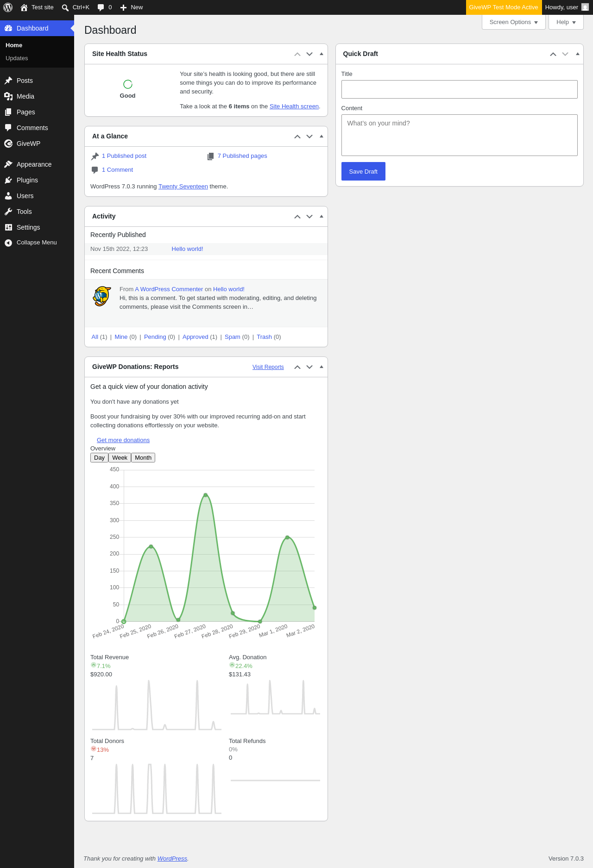
Task: Click the Collapse Menu arrow icon
Action: tap(8, 243)
